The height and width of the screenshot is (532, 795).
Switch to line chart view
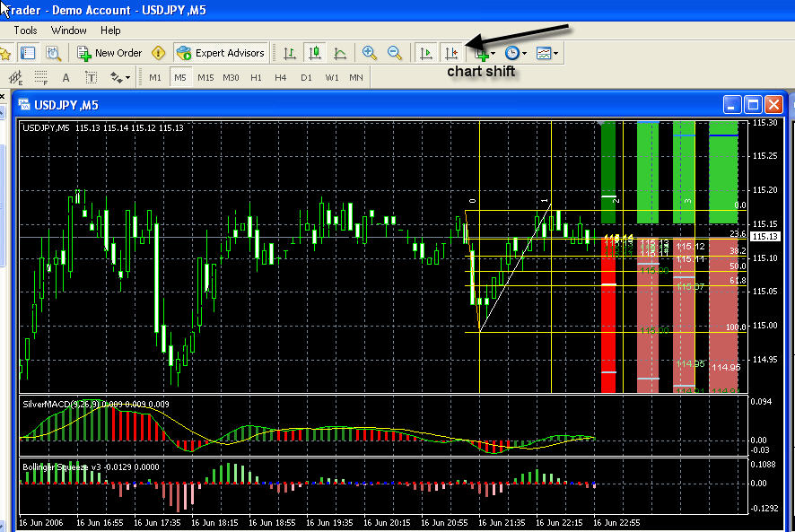pos(340,53)
